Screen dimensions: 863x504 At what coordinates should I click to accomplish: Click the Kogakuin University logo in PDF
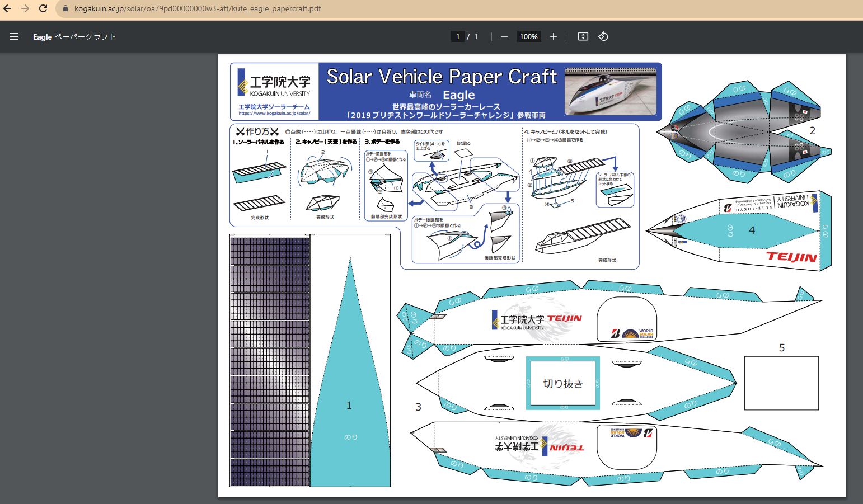point(274,83)
